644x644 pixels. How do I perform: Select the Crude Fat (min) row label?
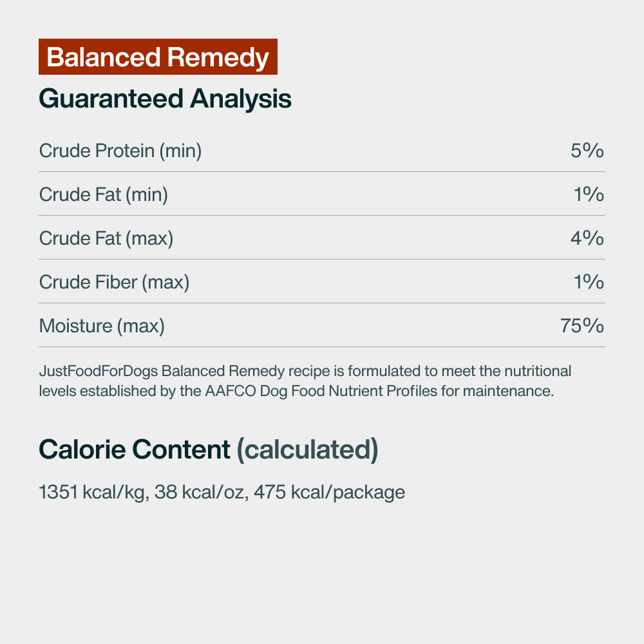pyautogui.click(x=104, y=194)
